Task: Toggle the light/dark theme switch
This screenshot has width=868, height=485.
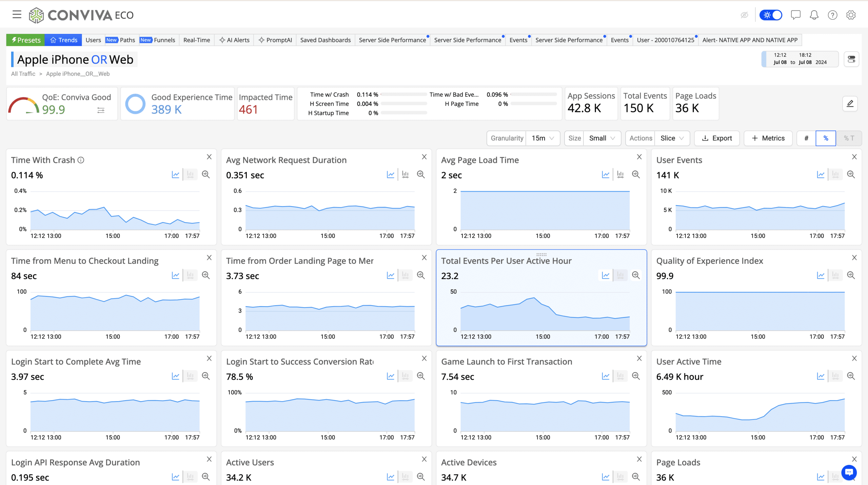Action: pos(770,15)
